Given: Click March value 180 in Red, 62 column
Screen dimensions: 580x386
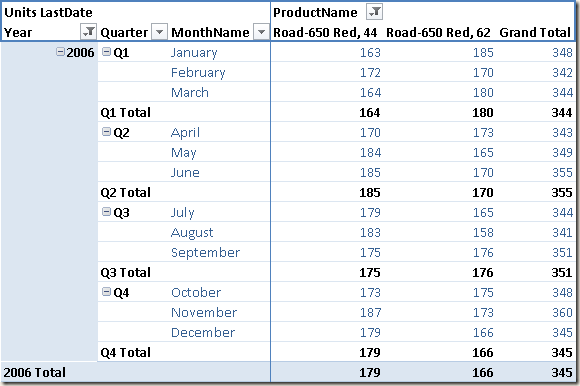Looking at the screenshot, I should point(483,92).
